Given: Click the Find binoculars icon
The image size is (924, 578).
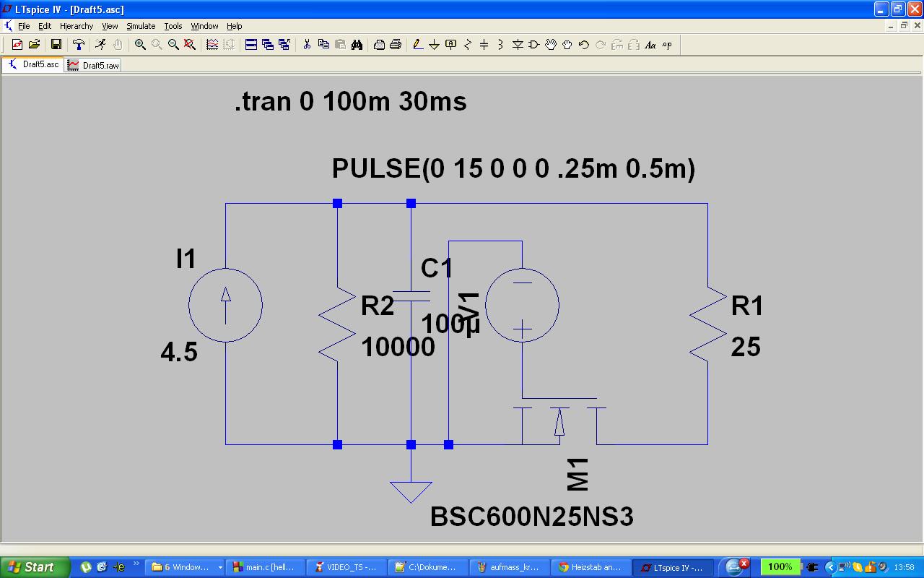Looking at the screenshot, I should click(357, 45).
